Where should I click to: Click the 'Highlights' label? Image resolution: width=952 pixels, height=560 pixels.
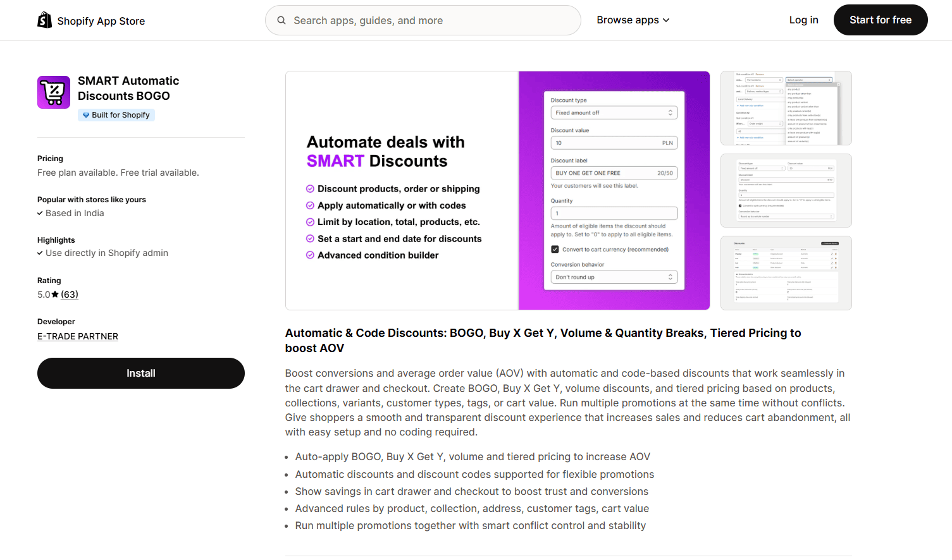tap(56, 240)
